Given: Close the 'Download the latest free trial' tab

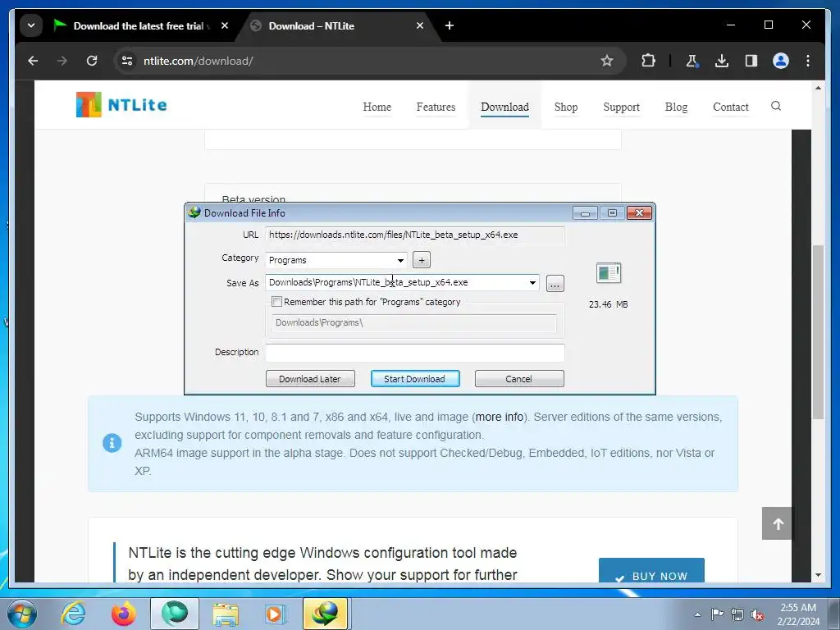Looking at the screenshot, I should [x=225, y=25].
